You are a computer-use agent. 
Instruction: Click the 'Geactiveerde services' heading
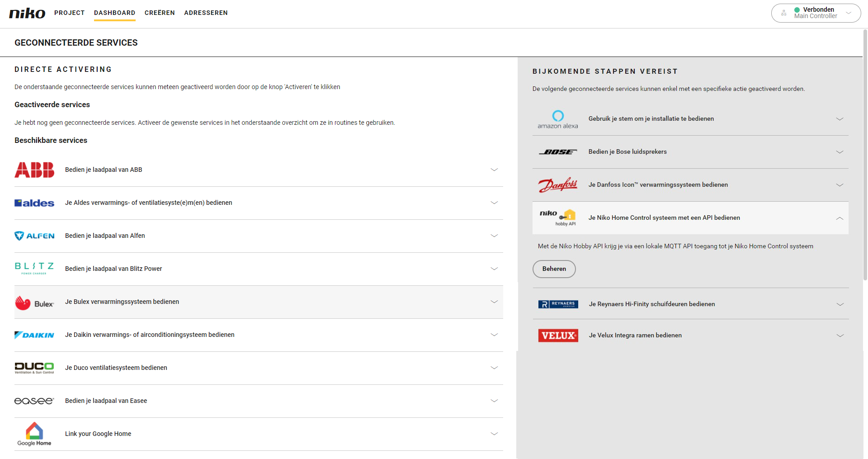(x=52, y=104)
